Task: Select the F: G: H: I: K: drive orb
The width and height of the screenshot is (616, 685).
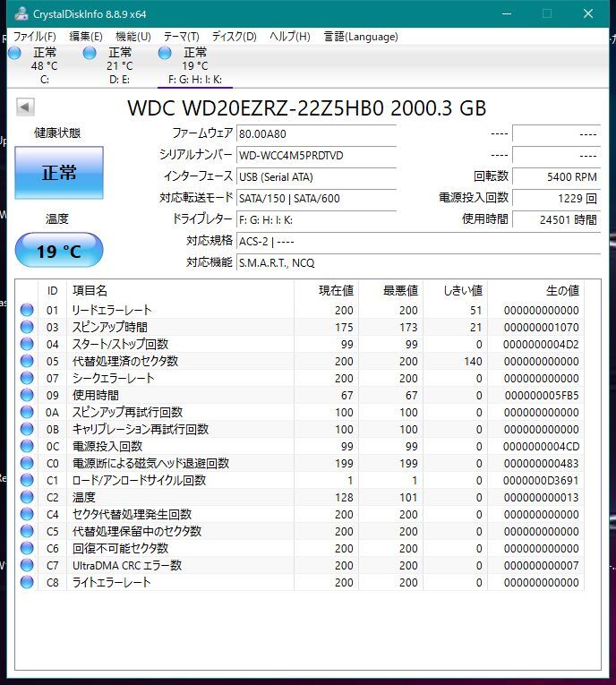Action: point(165,54)
